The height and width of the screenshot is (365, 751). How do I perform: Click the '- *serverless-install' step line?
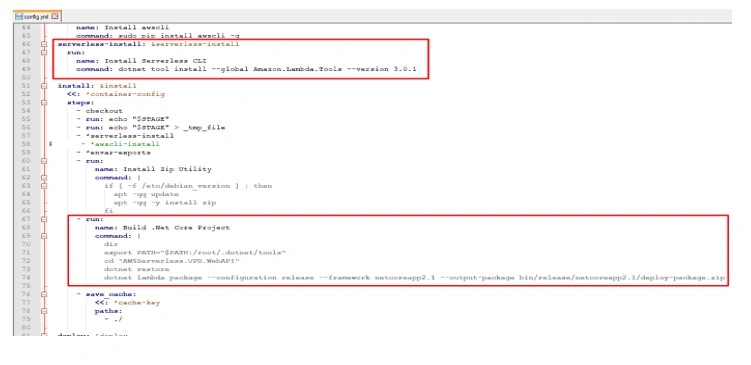(125, 136)
